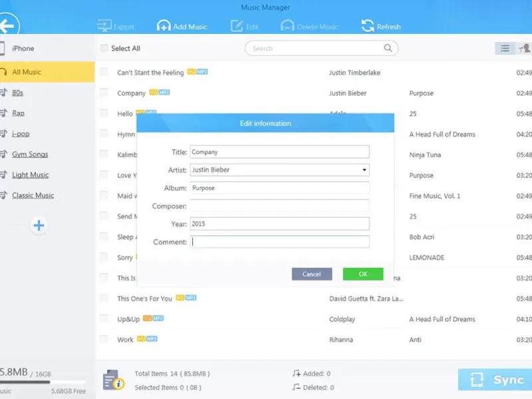This screenshot has width=532, height=399.
Task: Click Ninja Tuna album text
Action: 425,155
